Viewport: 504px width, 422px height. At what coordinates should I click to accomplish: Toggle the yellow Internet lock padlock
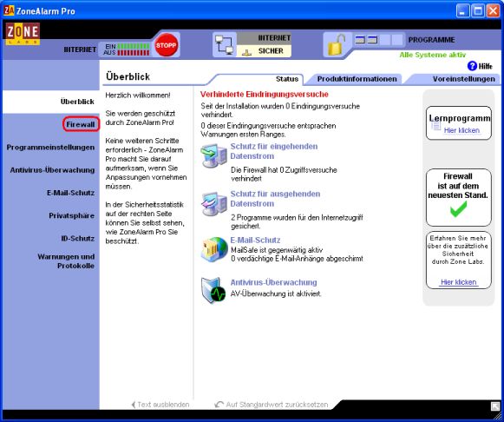pos(337,44)
